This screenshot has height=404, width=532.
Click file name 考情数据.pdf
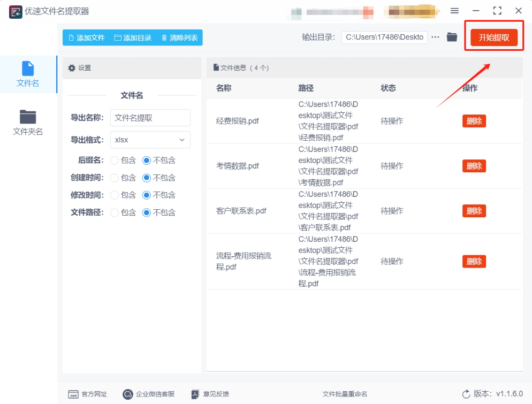tap(238, 166)
